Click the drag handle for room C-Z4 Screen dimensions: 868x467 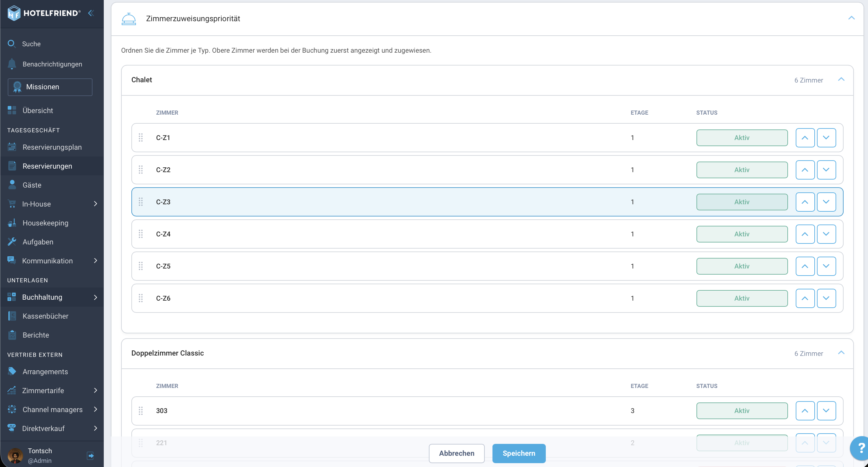[140, 234]
